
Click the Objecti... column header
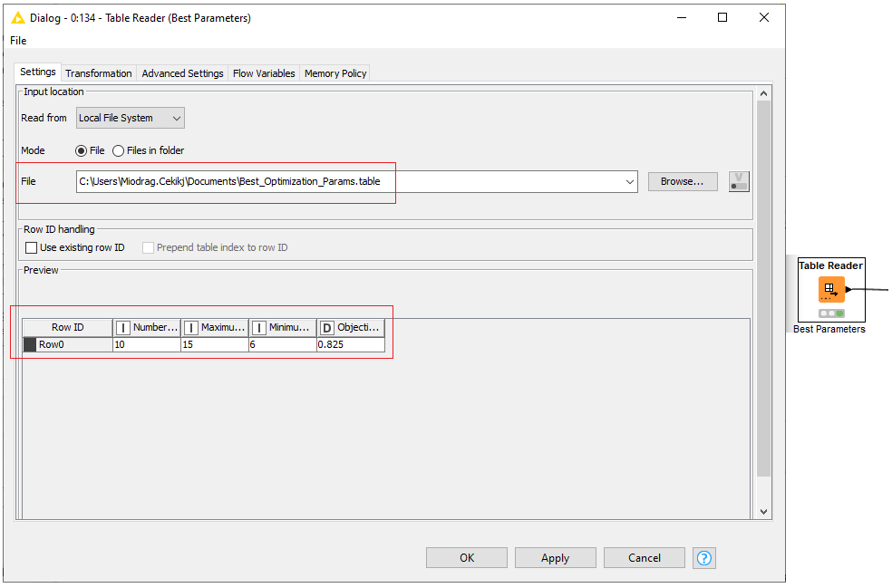point(351,328)
